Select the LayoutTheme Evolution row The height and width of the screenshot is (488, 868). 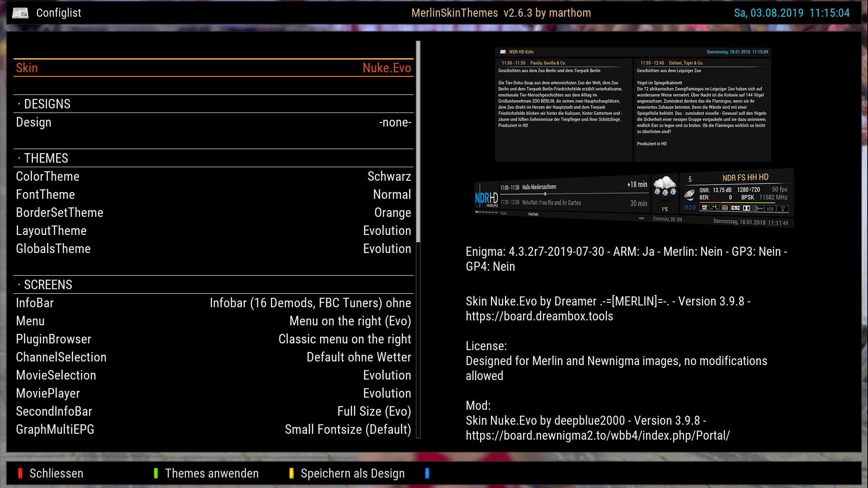(213, 231)
